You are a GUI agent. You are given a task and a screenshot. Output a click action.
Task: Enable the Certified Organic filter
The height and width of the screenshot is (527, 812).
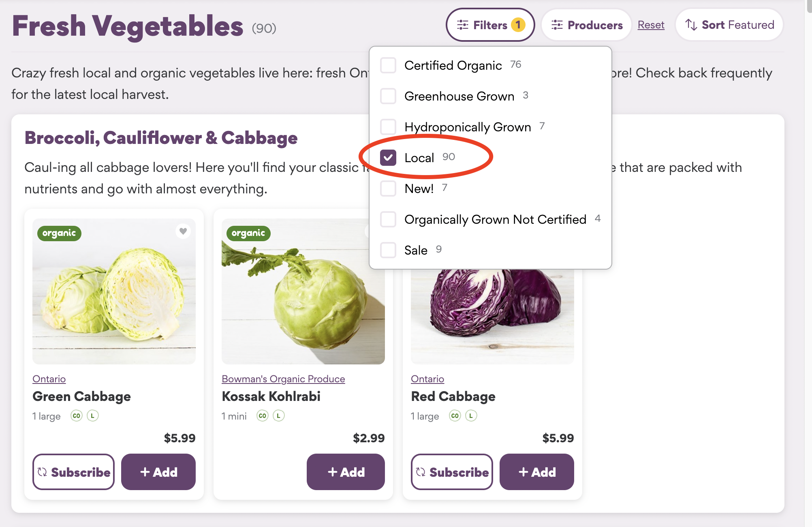tap(388, 65)
